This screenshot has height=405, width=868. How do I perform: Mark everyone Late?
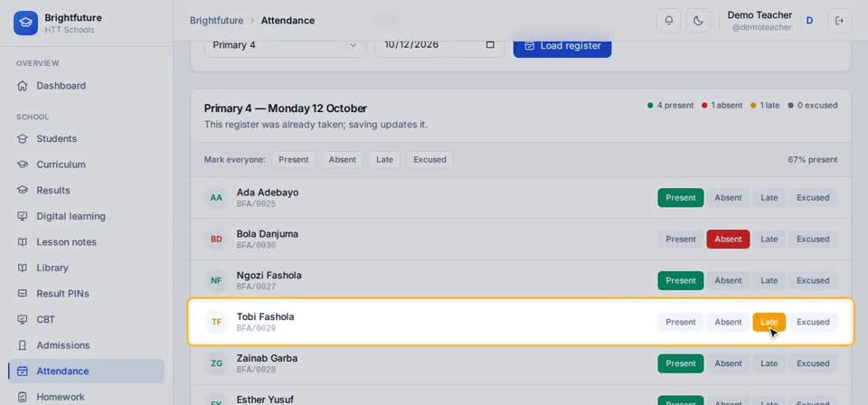tap(385, 160)
